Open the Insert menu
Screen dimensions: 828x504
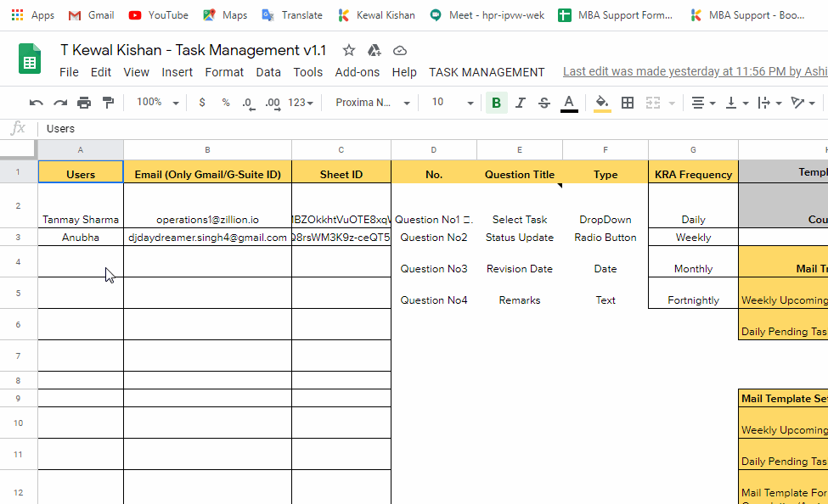point(177,72)
